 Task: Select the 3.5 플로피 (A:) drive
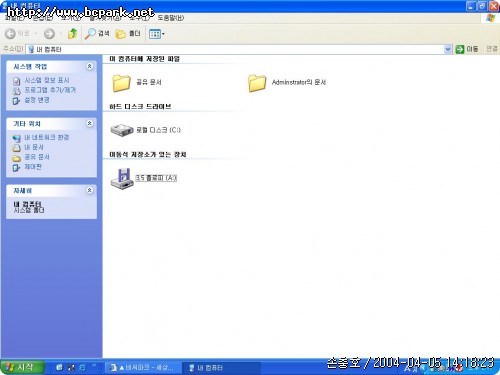(143, 178)
